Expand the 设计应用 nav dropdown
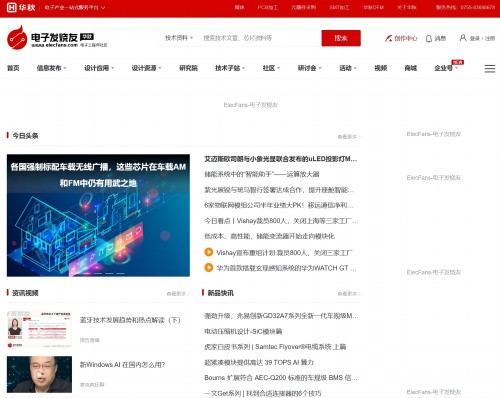 99,68
